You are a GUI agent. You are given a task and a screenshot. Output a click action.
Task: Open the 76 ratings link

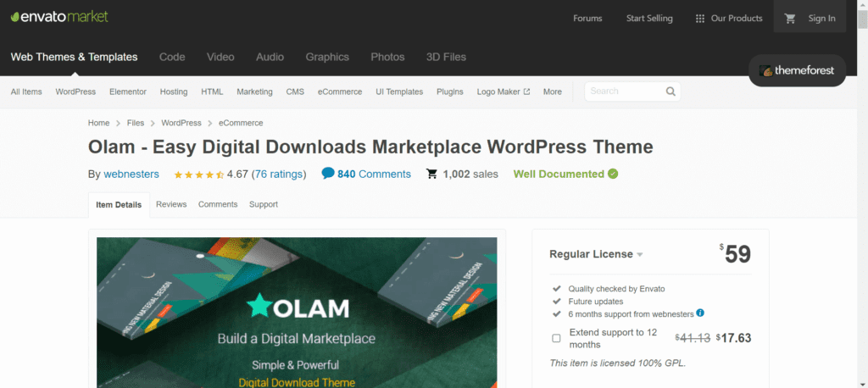tap(280, 175)
